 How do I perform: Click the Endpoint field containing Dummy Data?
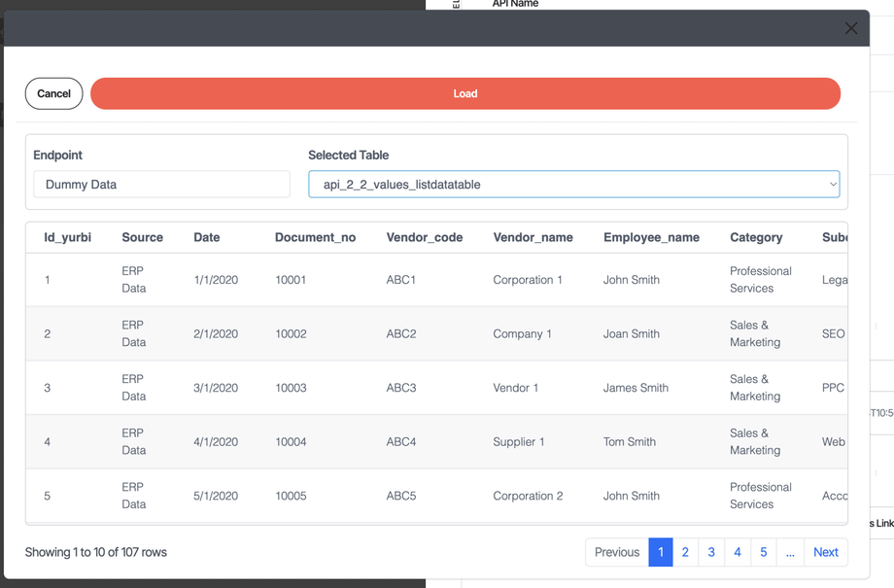tap(162, 185)
